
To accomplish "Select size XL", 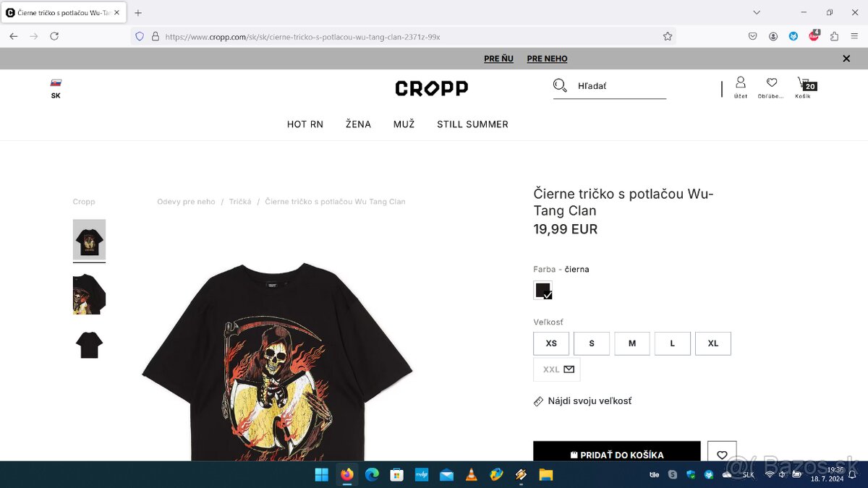I will tap(713, 343).
